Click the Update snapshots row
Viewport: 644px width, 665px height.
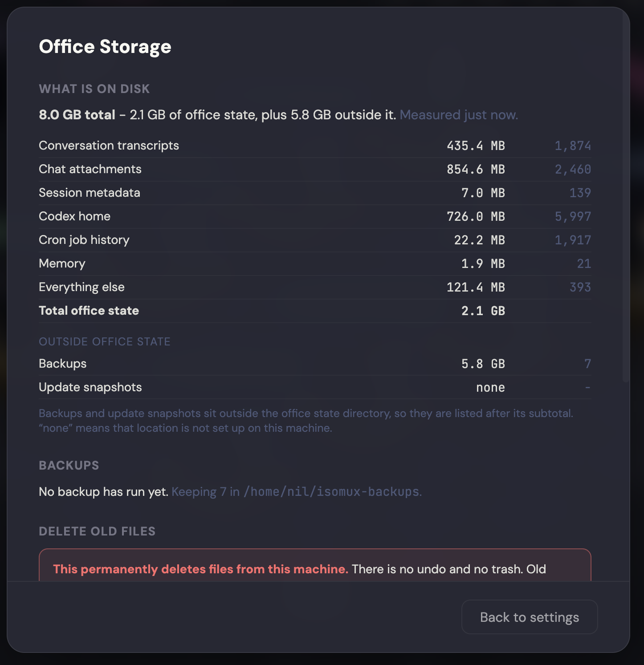click(x=315, y=387)
